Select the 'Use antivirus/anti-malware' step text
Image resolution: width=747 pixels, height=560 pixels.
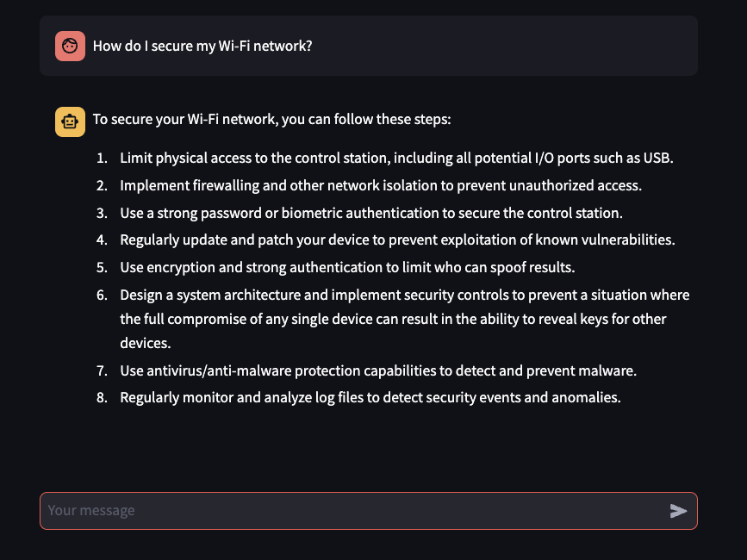[377, 370]
